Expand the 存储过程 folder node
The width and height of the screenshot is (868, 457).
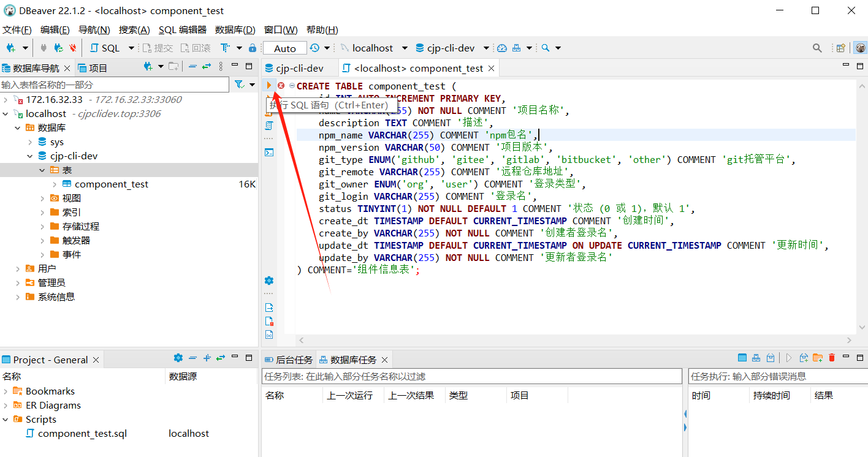[x=42, y=227]
